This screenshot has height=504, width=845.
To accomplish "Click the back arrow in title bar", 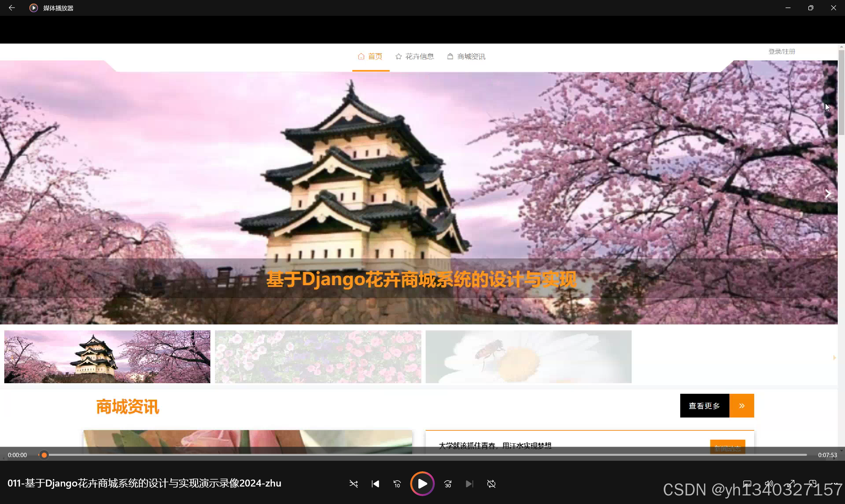I will [x=12, y=8].
